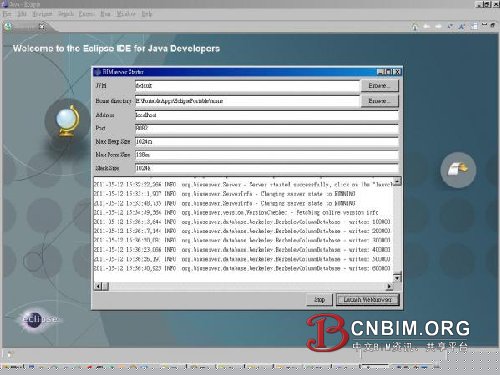The width and height of the screenshot is (500, 375).
Task: Go to the Workbench via the arrow icon
Action: point(458,169)
